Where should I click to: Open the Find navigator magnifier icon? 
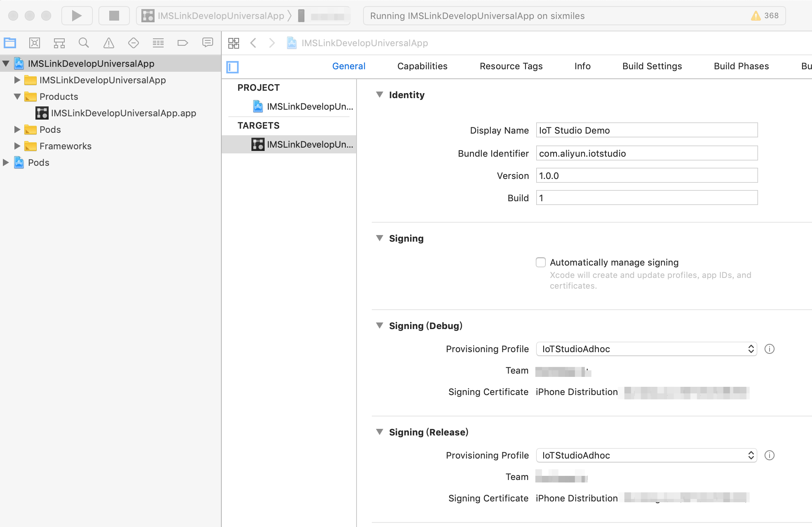click(x=84, y=43)
